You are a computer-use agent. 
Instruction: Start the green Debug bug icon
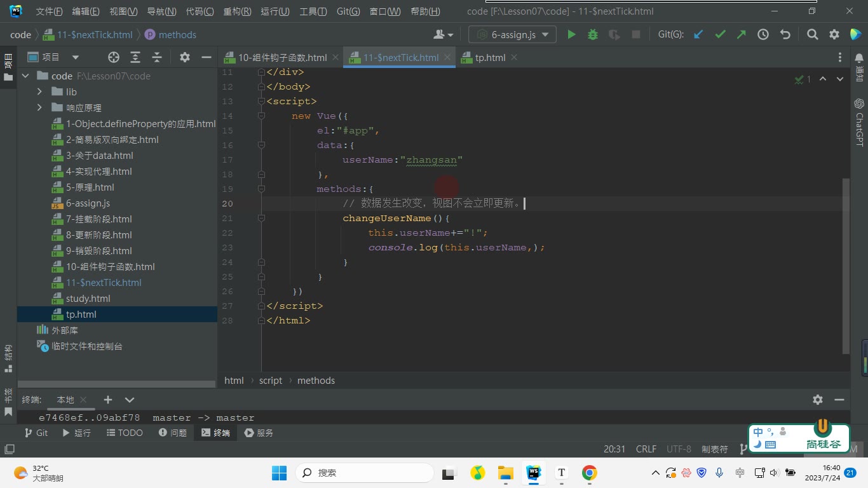pyautogui.click(x=593, y=34)
